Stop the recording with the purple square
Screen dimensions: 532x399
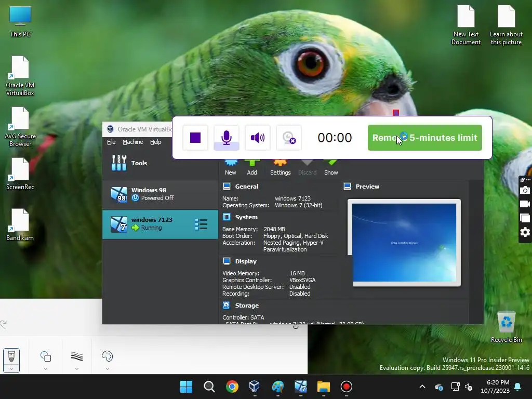coord(195,137)
